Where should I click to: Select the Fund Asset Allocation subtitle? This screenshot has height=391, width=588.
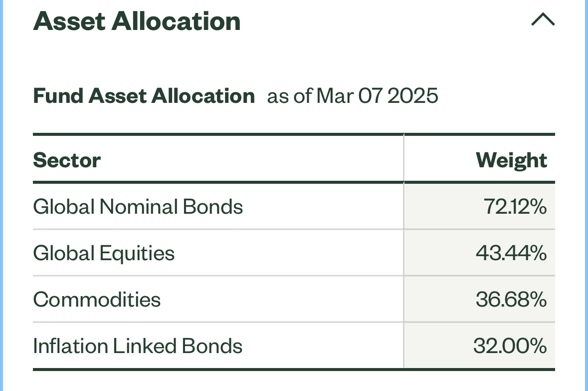pos(144,96)
